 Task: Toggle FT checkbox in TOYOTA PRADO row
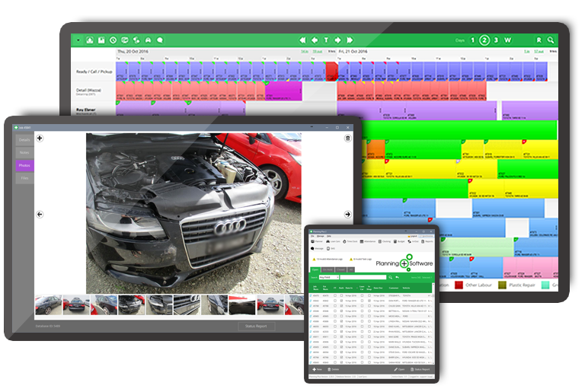(x=335, y=336)
